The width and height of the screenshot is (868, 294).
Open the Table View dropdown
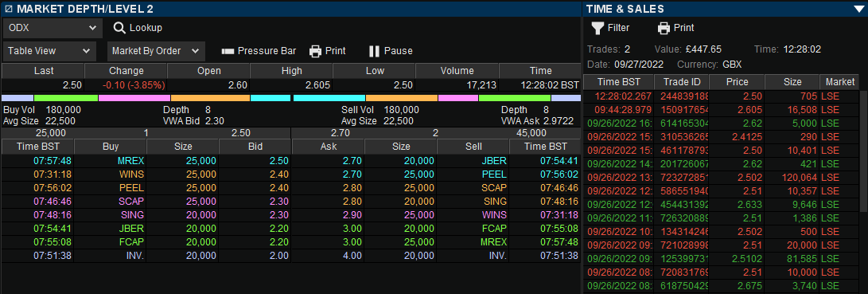coord(49,51)
